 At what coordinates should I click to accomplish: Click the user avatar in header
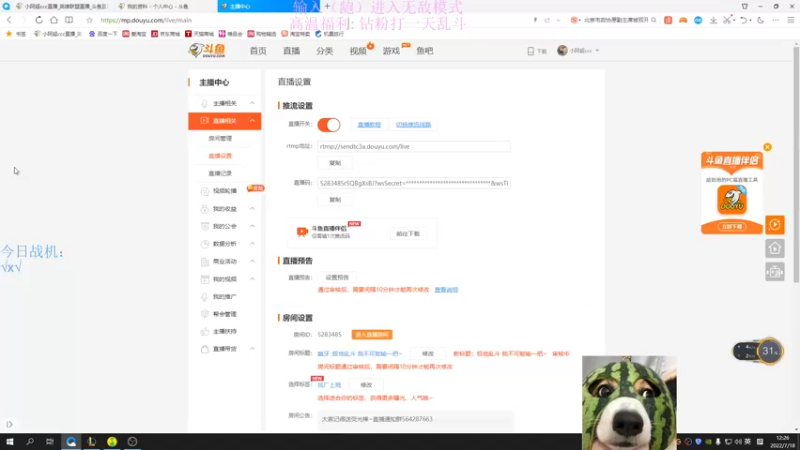click(x=562, y=51)
